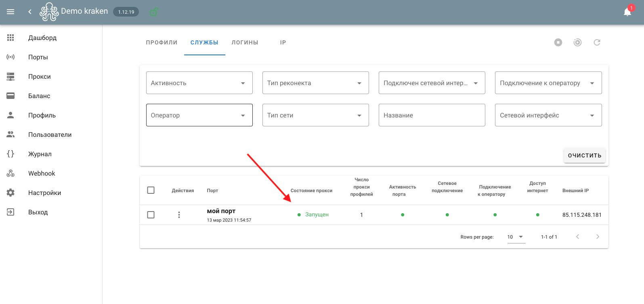
Task: Open Подключен сетевой интерфейс dropdown
Action: point(432,83)
